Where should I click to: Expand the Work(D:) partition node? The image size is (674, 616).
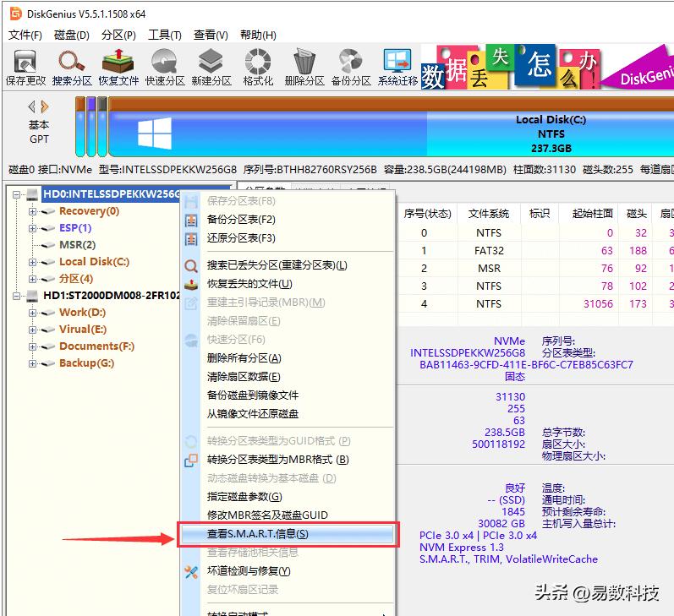(33, 313)
